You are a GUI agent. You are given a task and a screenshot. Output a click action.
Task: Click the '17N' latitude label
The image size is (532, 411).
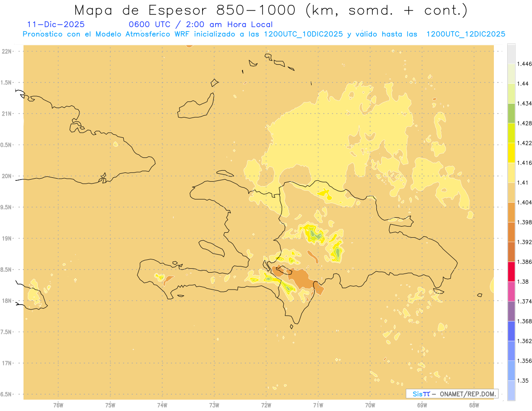(x=7, y=363)
